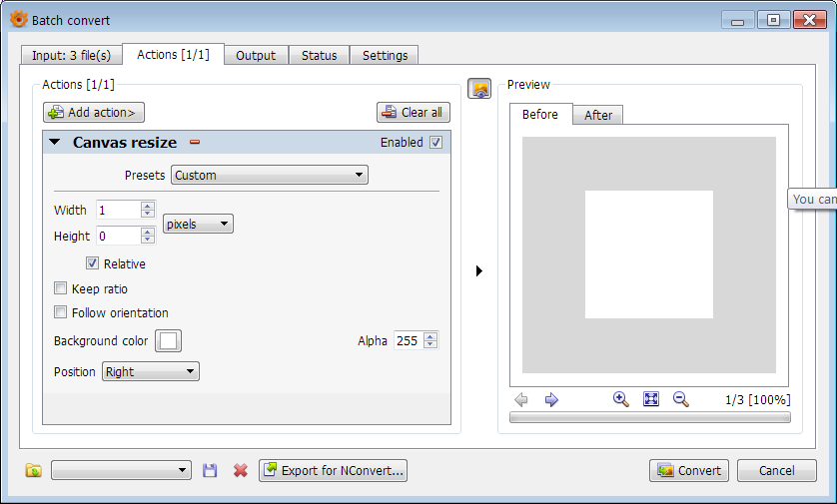Show the After preview tab

point(598,115)
